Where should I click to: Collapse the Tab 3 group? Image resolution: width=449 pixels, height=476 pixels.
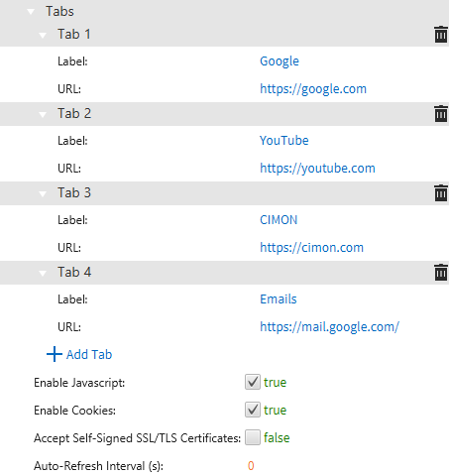[x=43, y=193]
